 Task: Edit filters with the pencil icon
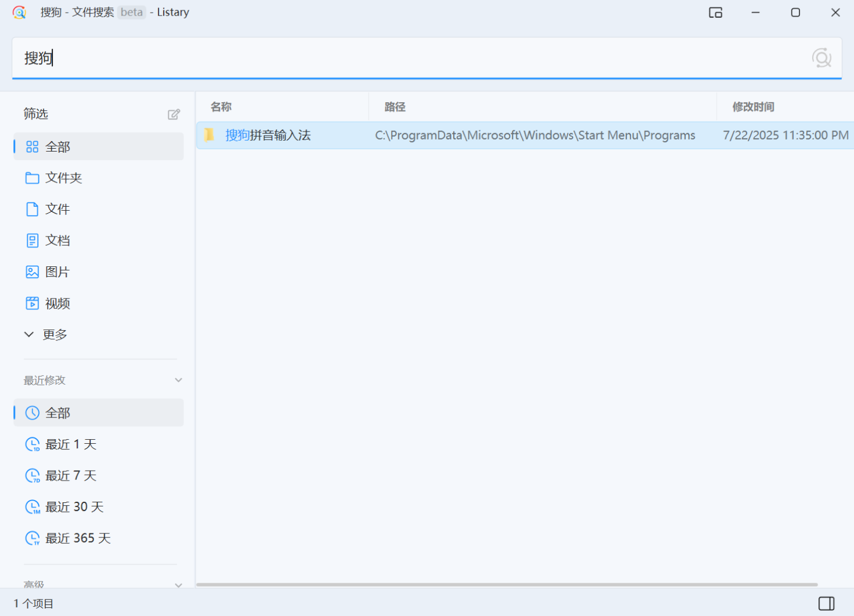tap(174, 114)
